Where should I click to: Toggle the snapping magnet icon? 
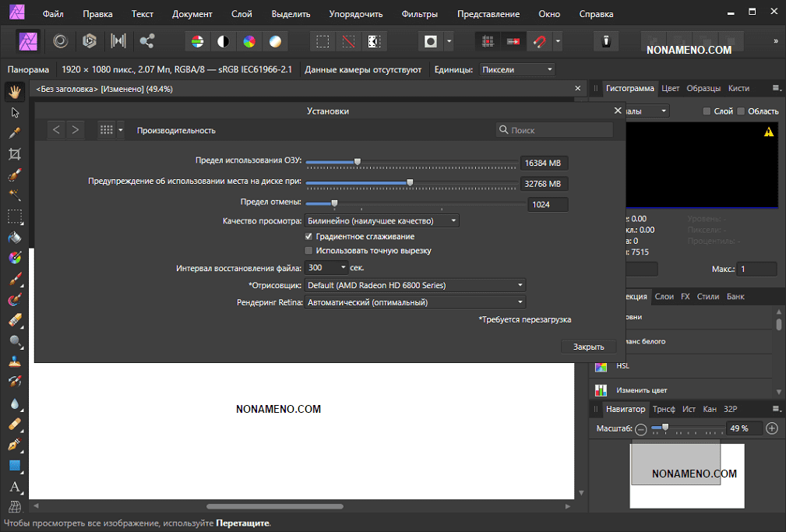click(540, 41)
